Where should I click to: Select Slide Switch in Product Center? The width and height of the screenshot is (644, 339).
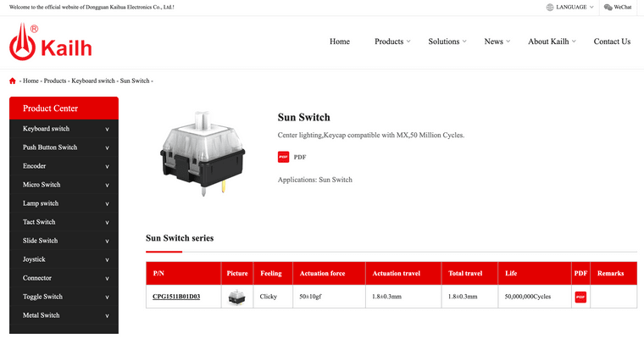[x=41, y=241]
